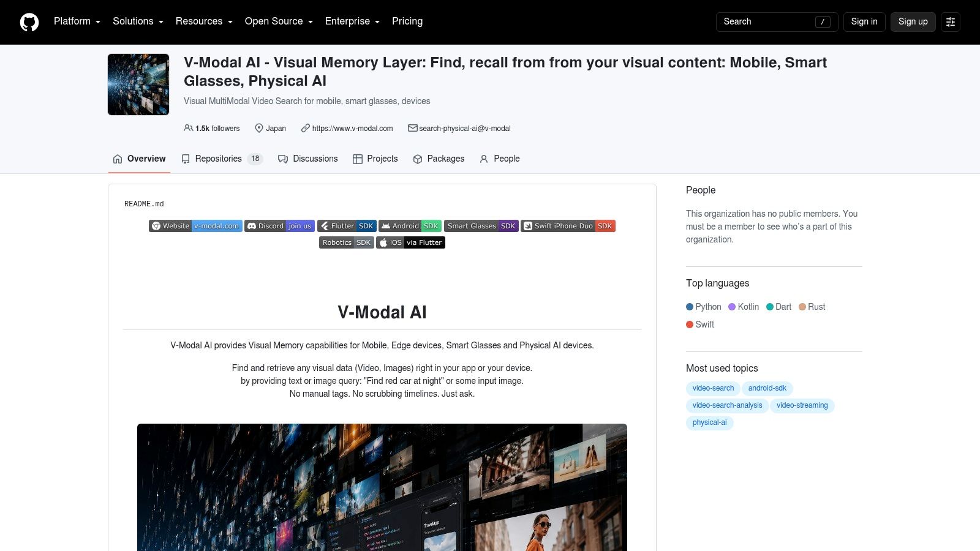This screenshot has height=551, width=980.
Task: Click the Sign in button
Action: click(x=864, y=21)
